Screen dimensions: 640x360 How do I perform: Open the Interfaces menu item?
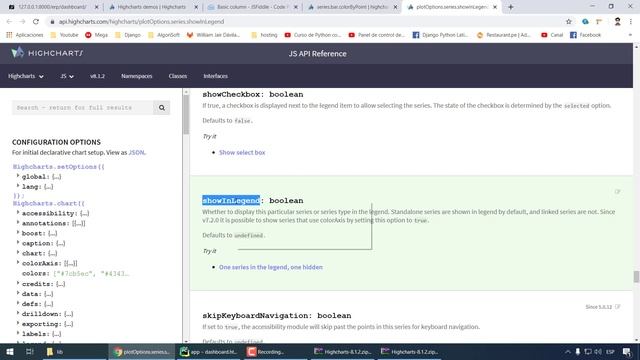tap(216, 76)
